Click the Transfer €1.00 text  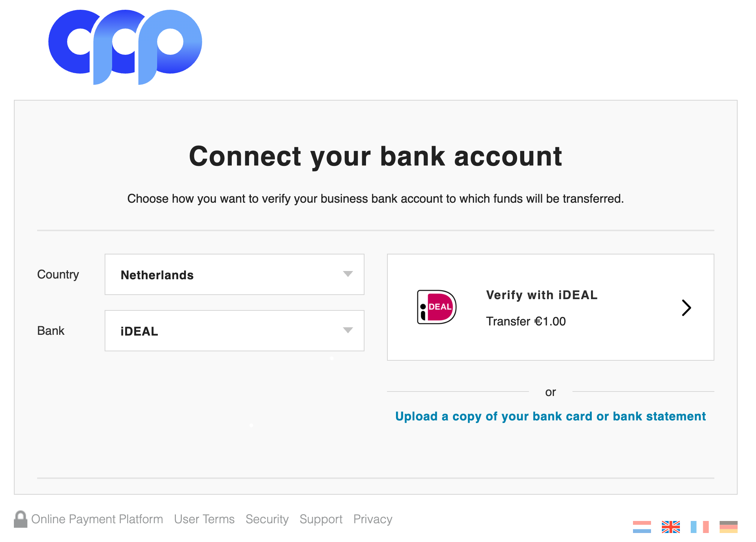[526, 321]
